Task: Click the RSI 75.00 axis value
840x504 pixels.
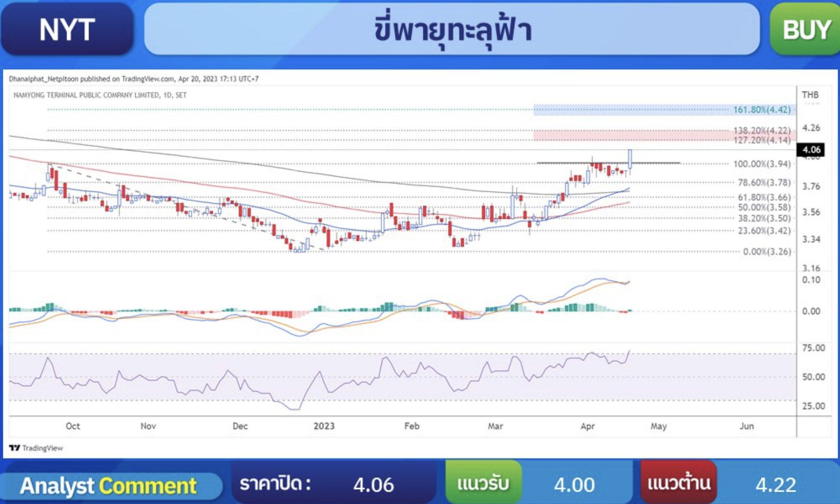Action: tap(813, 348)
